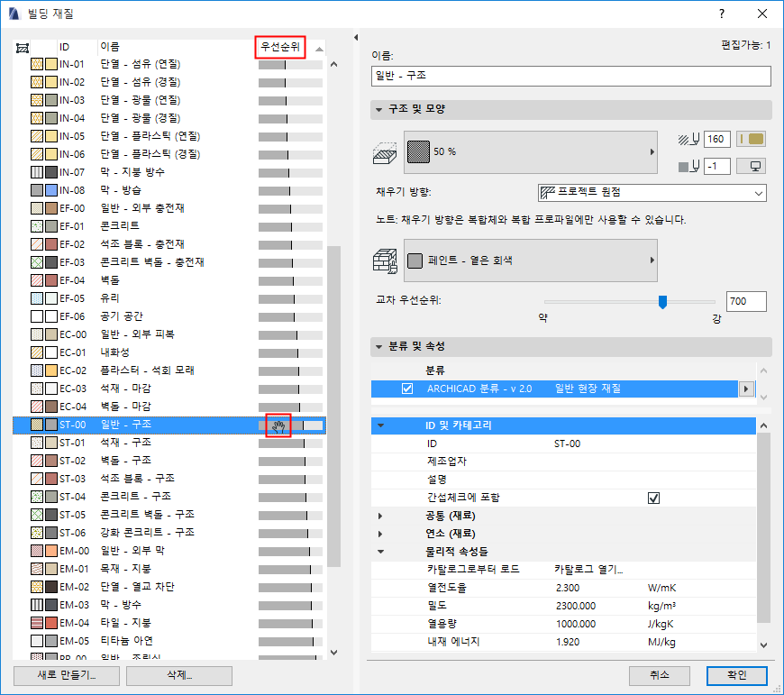Click material list scroll down arrow

tap(334, 652)
